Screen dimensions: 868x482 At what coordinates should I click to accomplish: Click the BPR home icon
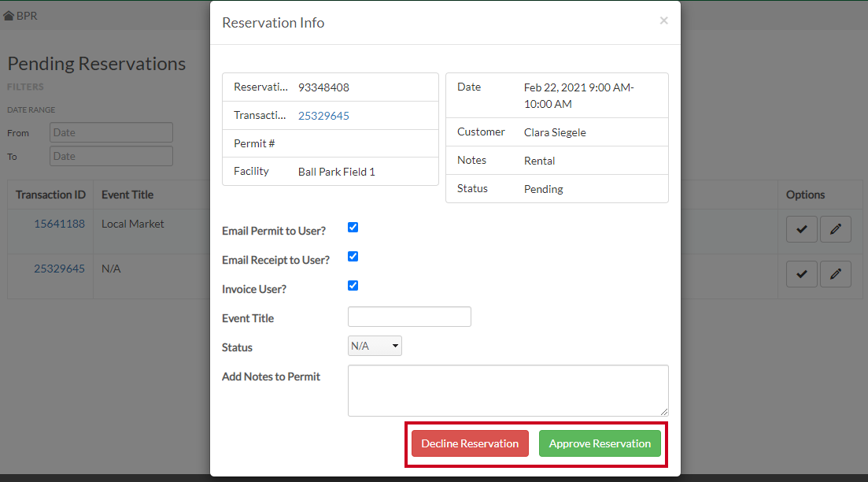[9, 16]
